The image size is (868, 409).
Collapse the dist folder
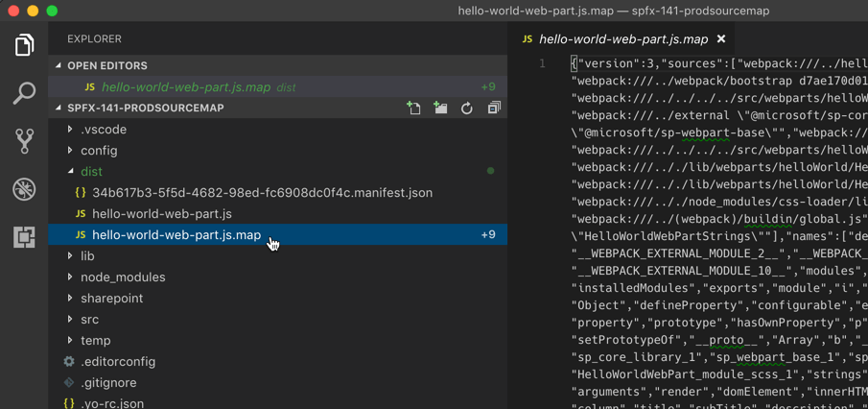[70, 172]
